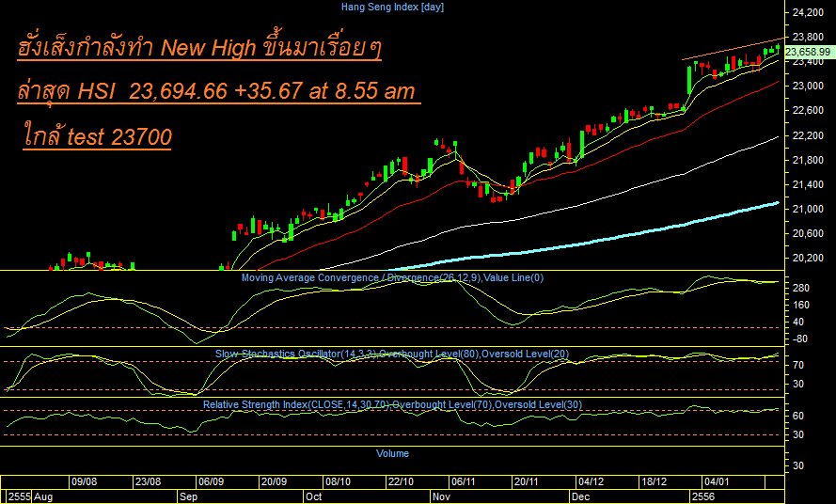Click the 60 value on the RSI axis
836x504 pixels.
coord(798,416)
